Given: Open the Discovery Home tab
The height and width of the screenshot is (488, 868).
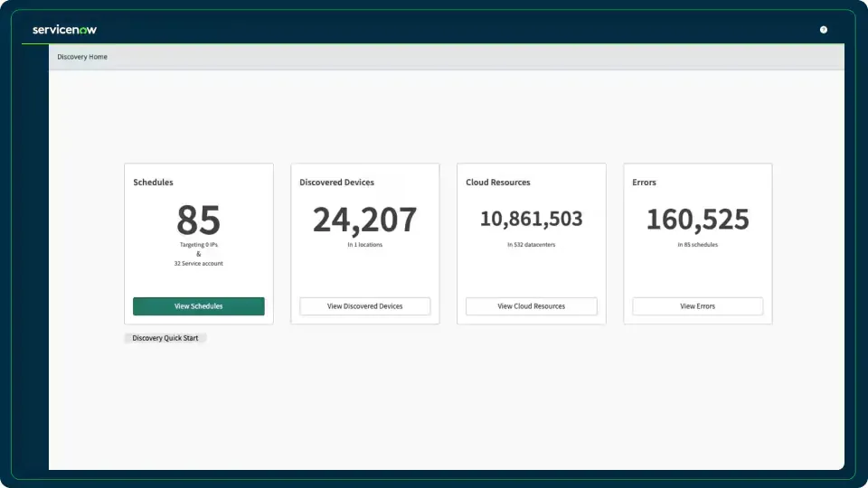Looking at the screenshot, I should (x=82, y=57).
